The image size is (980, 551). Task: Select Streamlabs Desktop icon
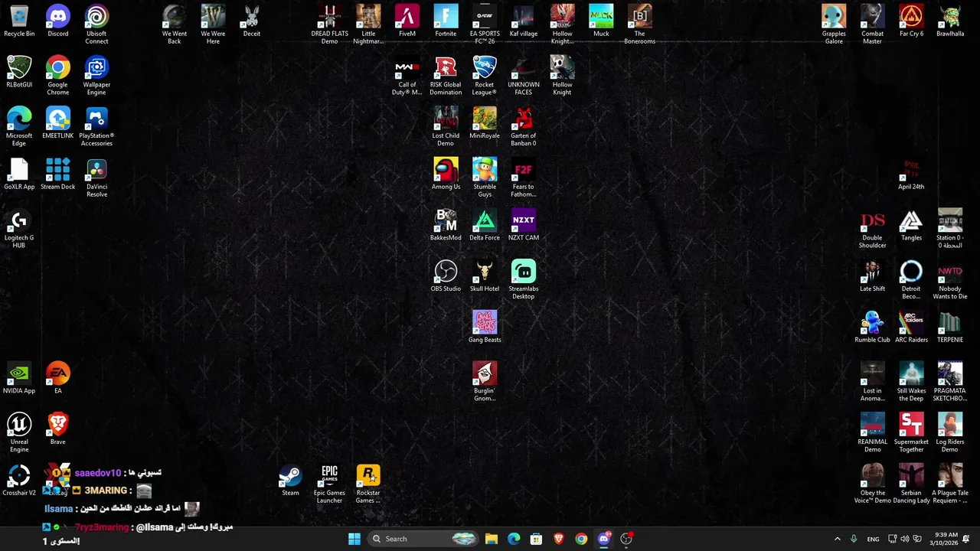coord(524,280)
